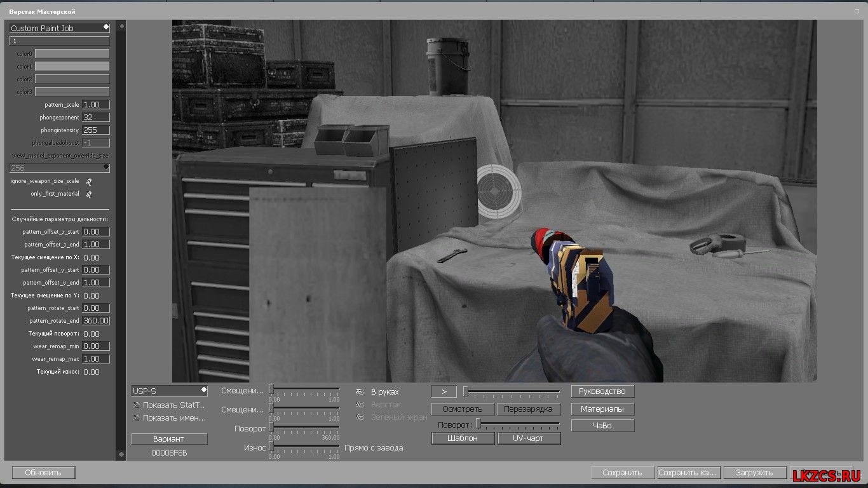The image size is (868, 488).
Task: Click the scroll-down arrow of the parameters panel
Action: point(121,454)
